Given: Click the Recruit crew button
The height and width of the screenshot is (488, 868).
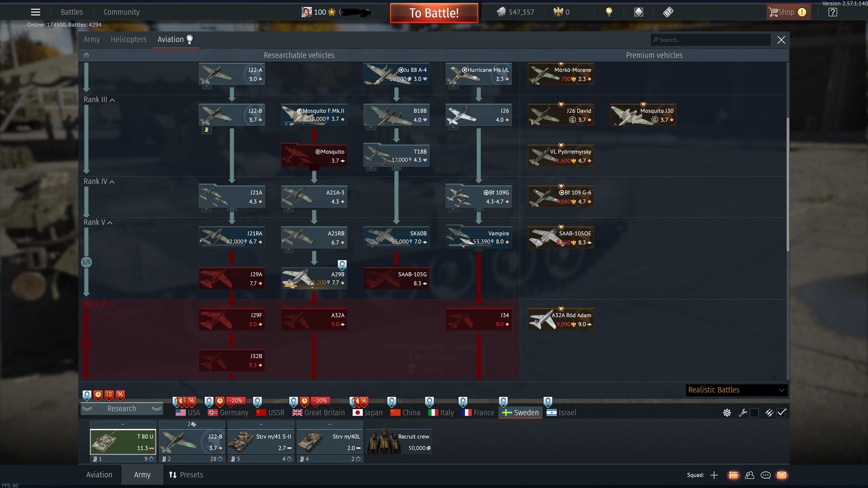Looking at the screenshot, I should click(x=399, y=441).
